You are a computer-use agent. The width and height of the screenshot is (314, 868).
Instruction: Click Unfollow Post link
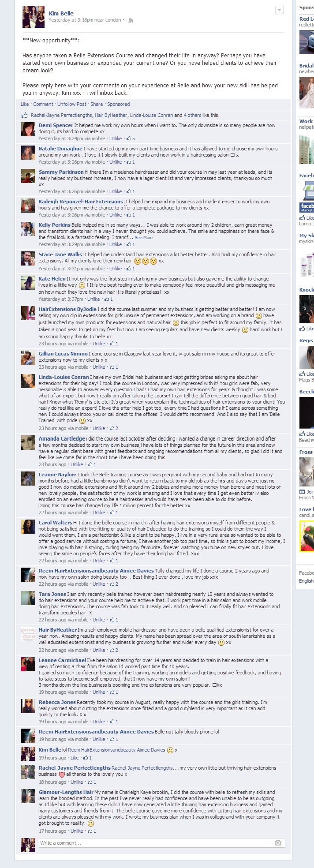72,104
